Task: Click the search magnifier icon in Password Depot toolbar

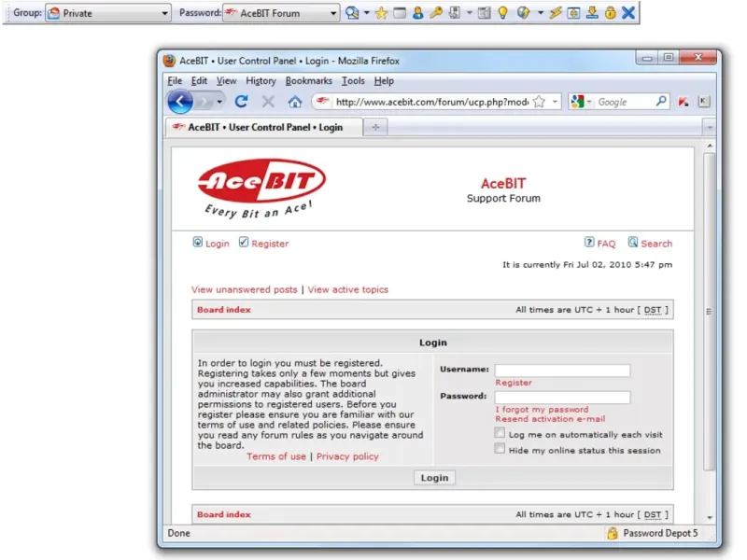Action: click(x=352, y=13)
